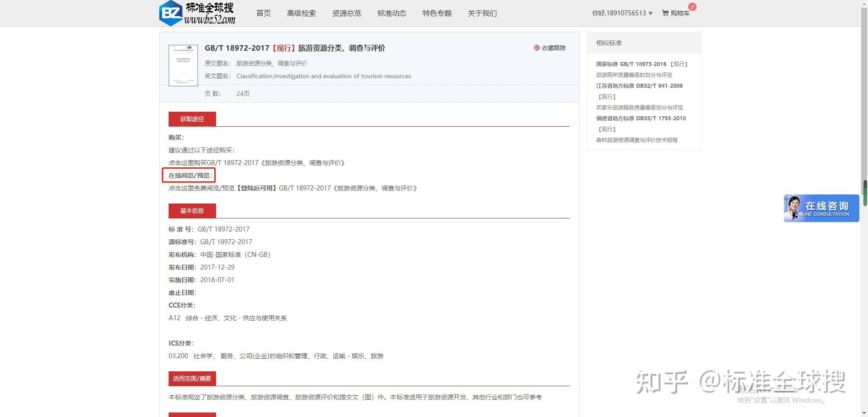
Task: Open the 在线咨询 online consultation widget
Action: click(x=821, y=208)
